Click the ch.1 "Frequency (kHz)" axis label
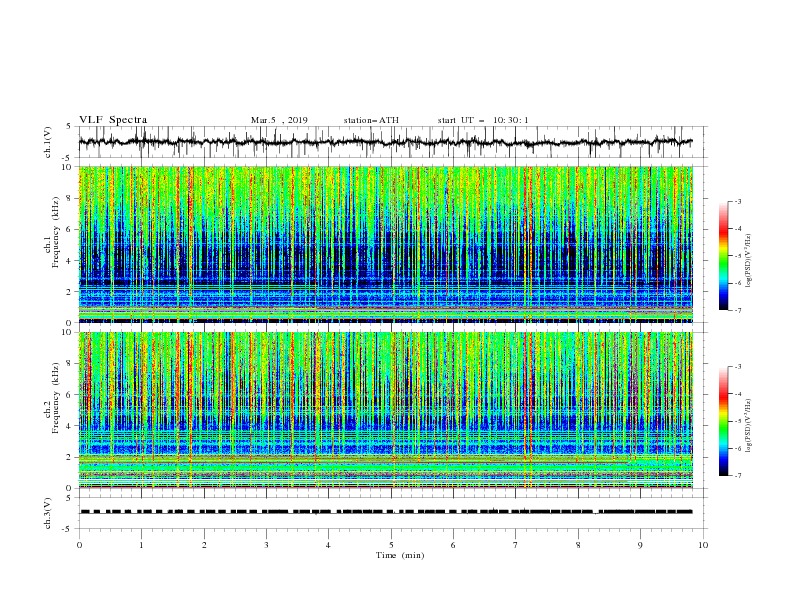Image resolution: width=792 pixels, height=612 pixels. pos(56,233)
